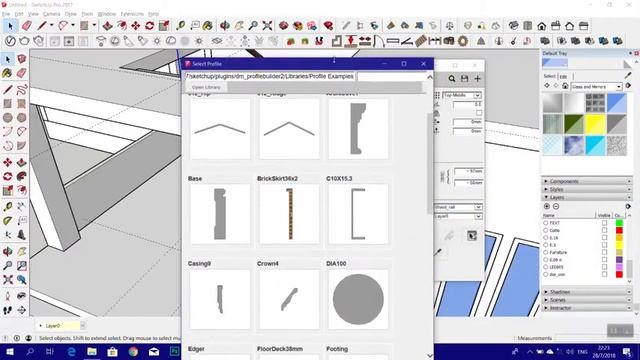This screenshot has height=360, width=640.
Task: Click the Zoom Extents tool in the top toolbar
Action: tap(267, 26)
